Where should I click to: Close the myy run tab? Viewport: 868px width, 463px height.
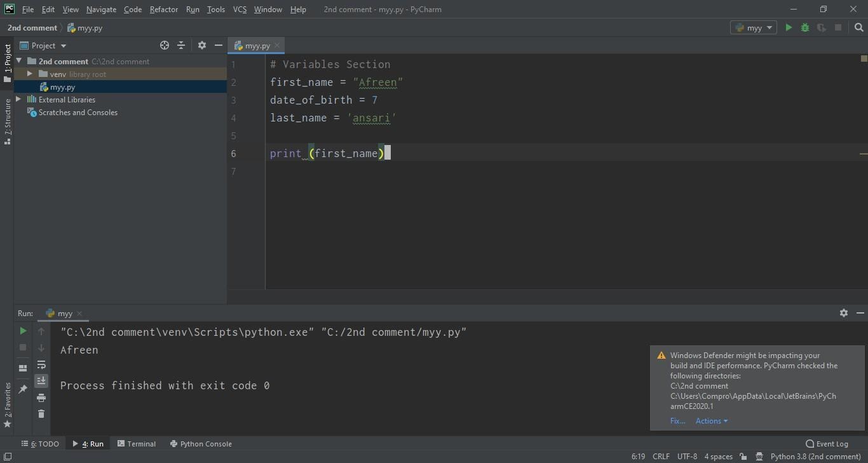tap(79, 314)
